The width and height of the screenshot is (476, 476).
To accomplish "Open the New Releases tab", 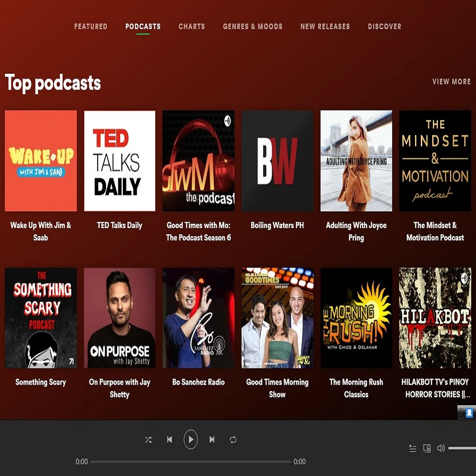I will coord(325,26).
